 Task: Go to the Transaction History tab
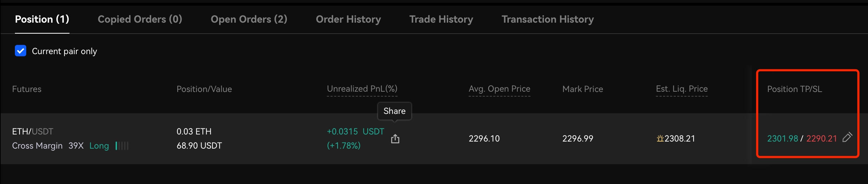pos(547,19)
